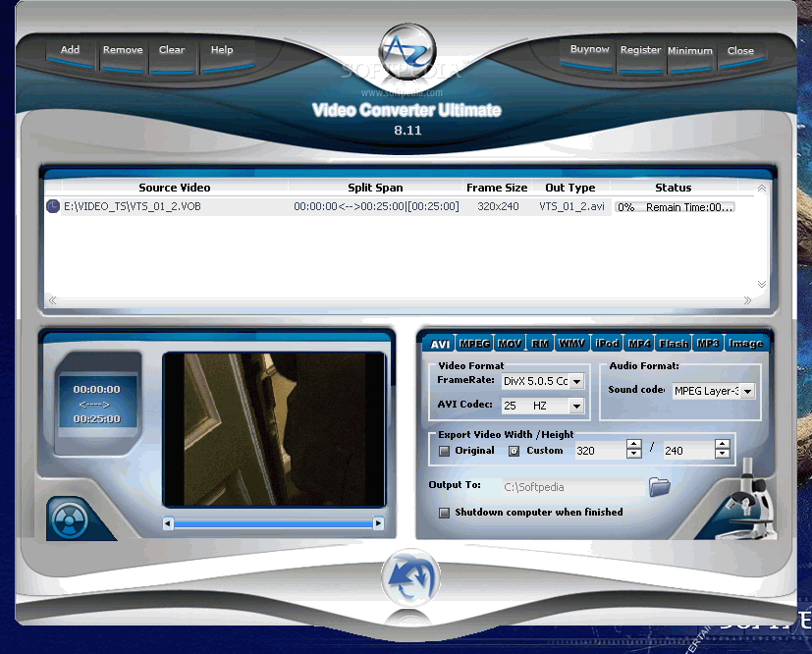The width and height of the screenshot is (812, 654).
Task: Decrease the export height value
Action: pyautogui.click(x=722, y=454)
